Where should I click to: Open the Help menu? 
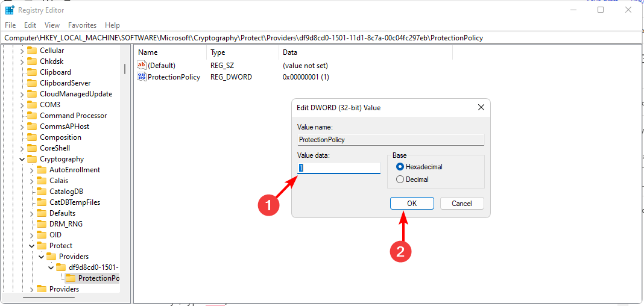(x=112, y=25)
